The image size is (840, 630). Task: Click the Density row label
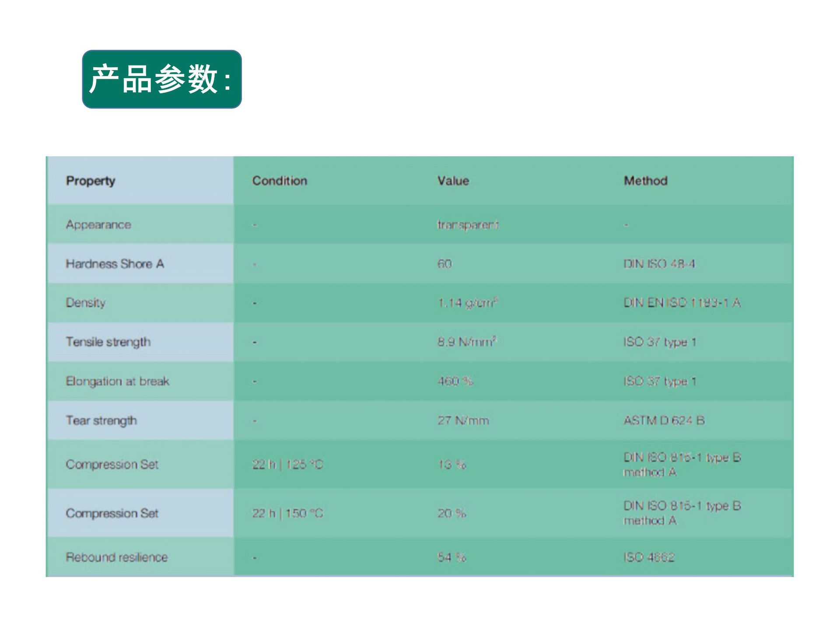(86, 303)
